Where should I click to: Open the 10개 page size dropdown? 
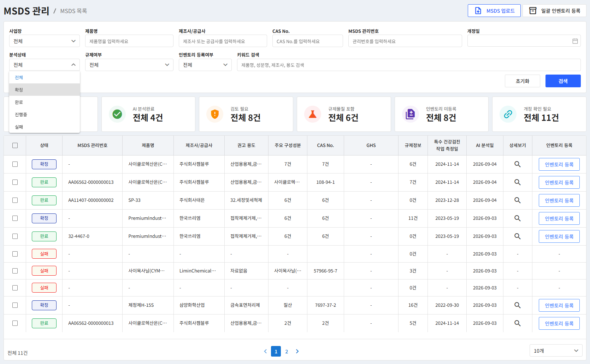(556, 351)
